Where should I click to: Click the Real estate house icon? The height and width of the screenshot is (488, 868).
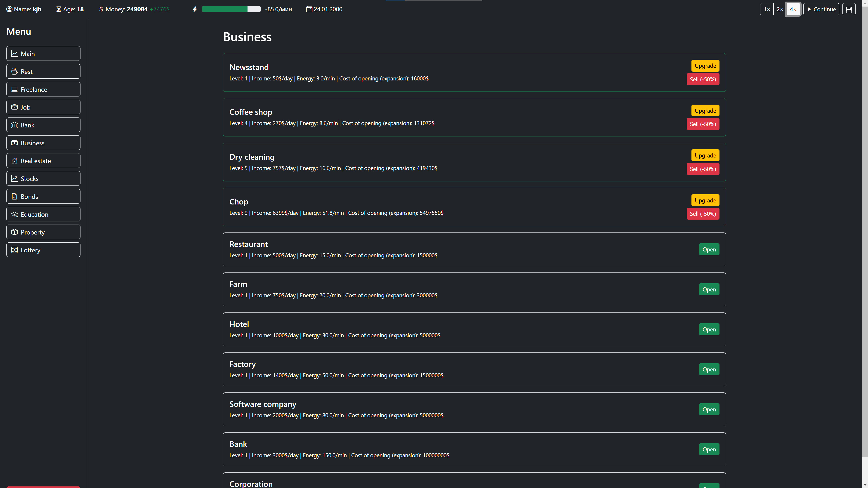tap(14, 161)
